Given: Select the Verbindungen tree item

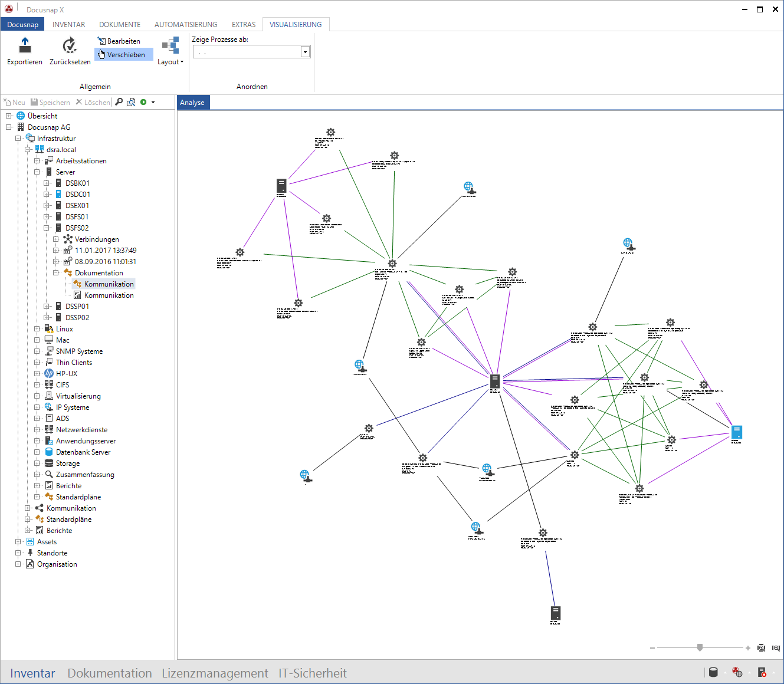Looking at the screenshot, I should click(x=97, y=239).
